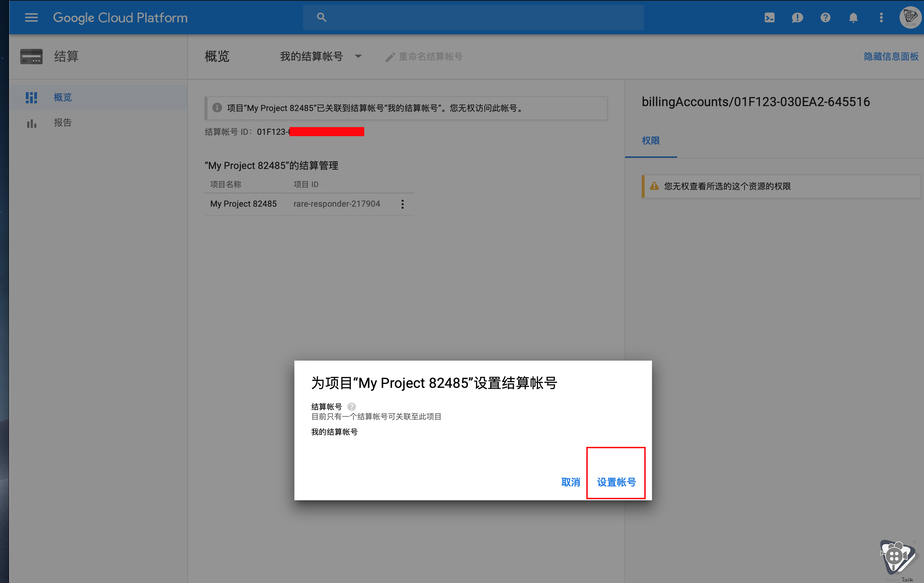The image size is (924, 583).
Task: Switch to the 权限 tab
Action: click(651, 141)
